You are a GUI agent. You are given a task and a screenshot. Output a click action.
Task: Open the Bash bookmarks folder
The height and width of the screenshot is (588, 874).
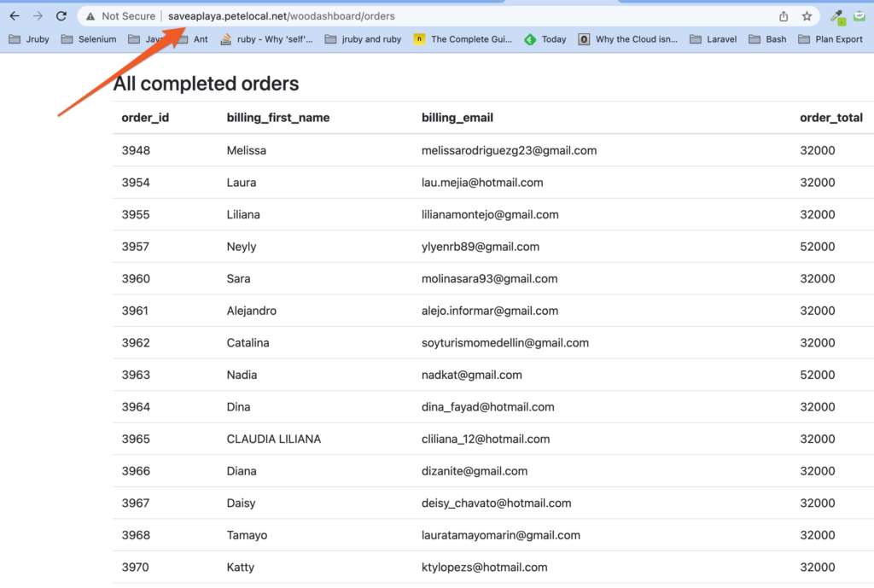767,39
